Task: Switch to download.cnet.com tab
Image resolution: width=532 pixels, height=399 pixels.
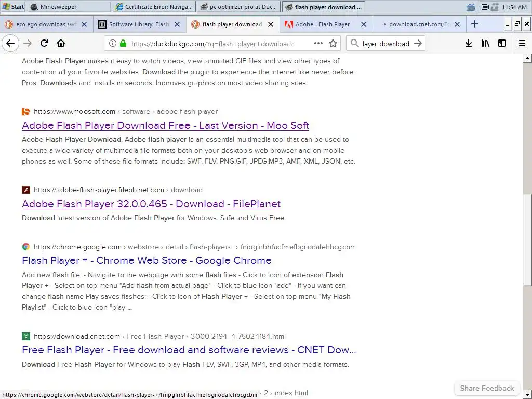Action: click(x=419, y=24)
